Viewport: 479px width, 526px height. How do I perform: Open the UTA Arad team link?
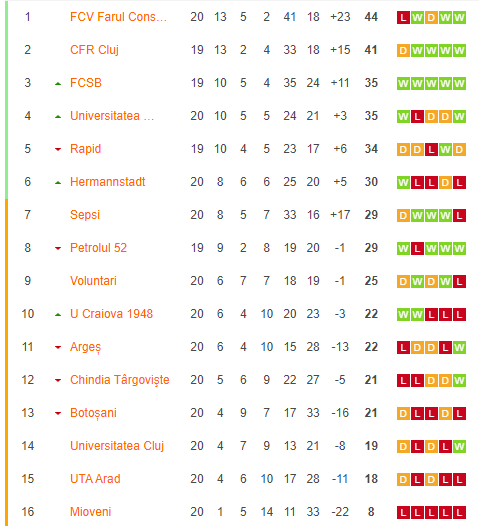coord(95,479)
